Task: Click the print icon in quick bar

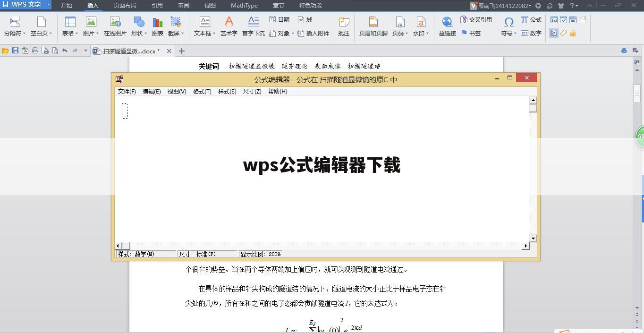Action: [x=35, y=51]
